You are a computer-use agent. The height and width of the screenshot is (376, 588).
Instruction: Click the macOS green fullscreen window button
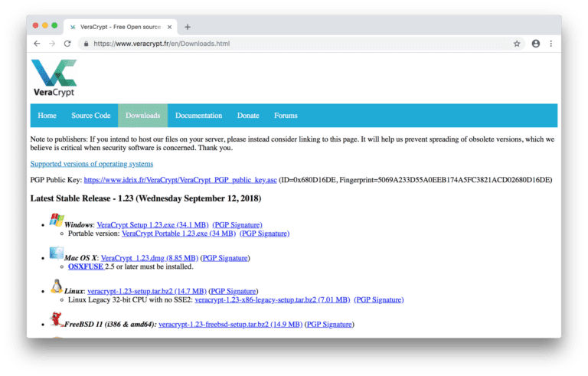54,25
